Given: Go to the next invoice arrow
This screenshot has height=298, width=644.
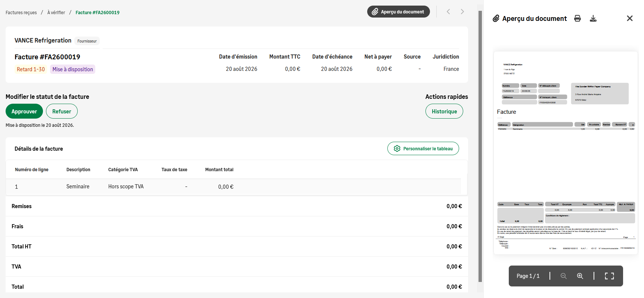Looking at the screenshot, I should (462, 12).
